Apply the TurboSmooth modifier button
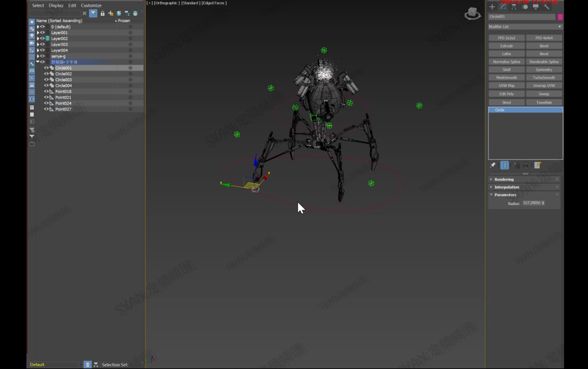This screenshot has height=369, width=588. pos(544,78)
